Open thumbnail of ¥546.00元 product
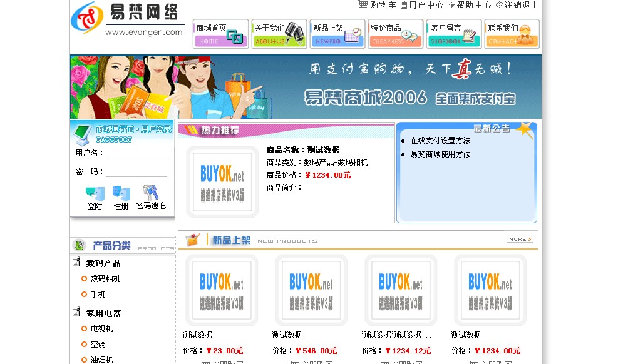Image resolution: width=623 pixels, height=364 pixels. 311,290
